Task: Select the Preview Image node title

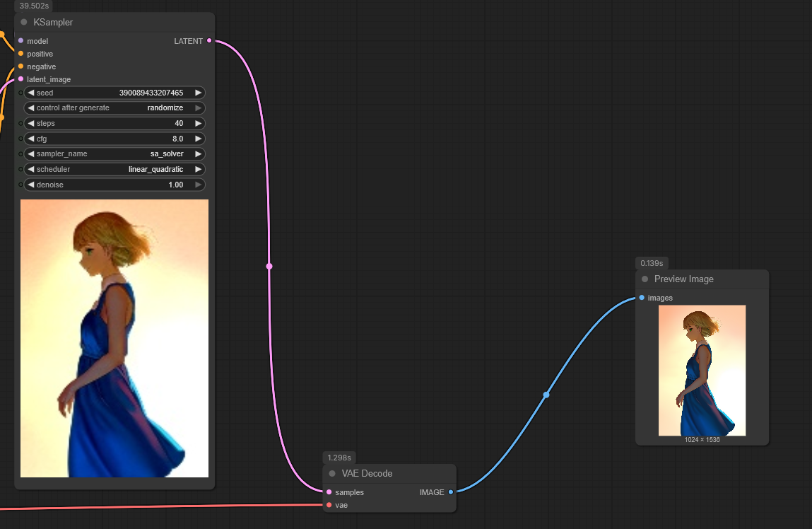Action: click(683, 279)
